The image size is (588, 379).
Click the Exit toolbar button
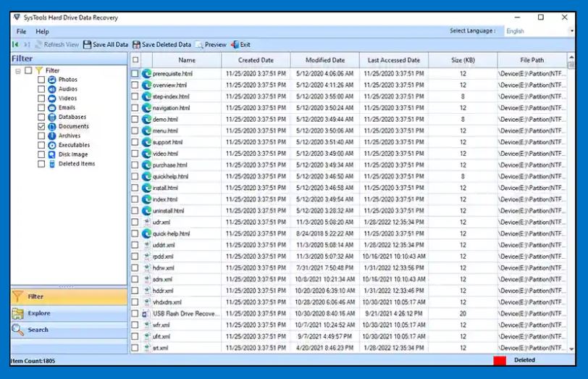240,45
